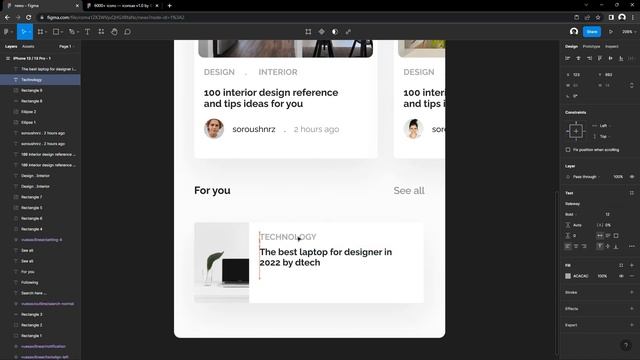Bookmark this page with the star icon
640x360 pixels.
pyautogui.click(x=598, y=17)
